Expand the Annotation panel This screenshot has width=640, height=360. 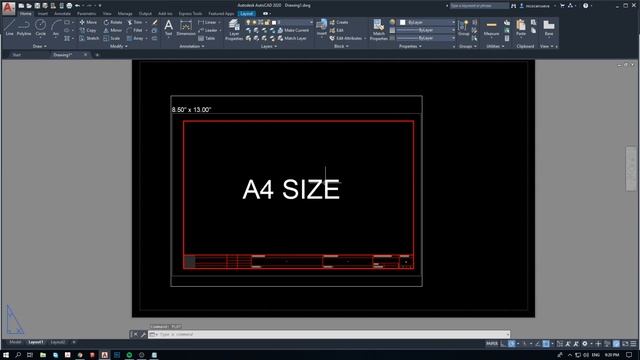click(x=192, y=47)
